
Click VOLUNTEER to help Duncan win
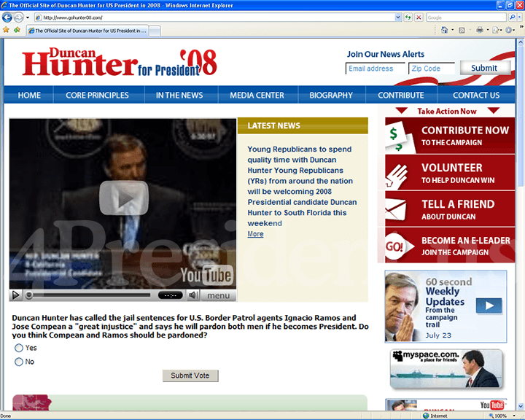[450, 173]
